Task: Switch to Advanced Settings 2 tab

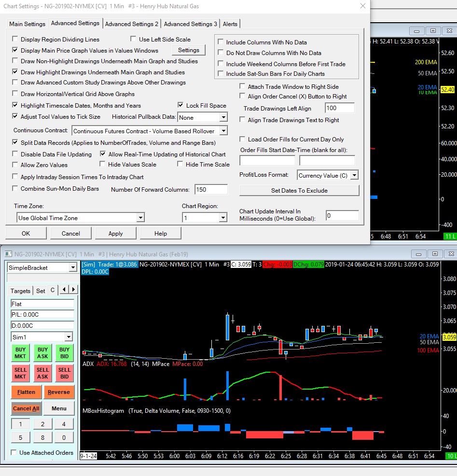Action: (131, 24)
